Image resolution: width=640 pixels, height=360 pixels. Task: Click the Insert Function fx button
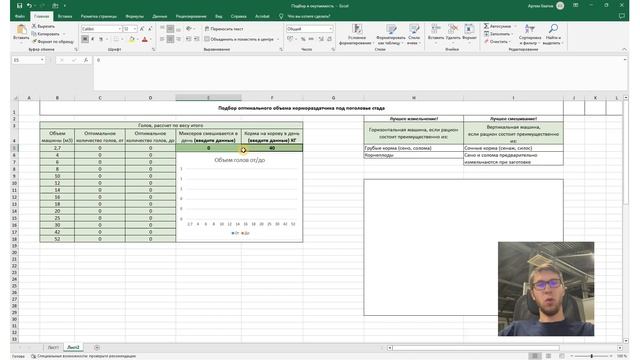coord(86,60)
